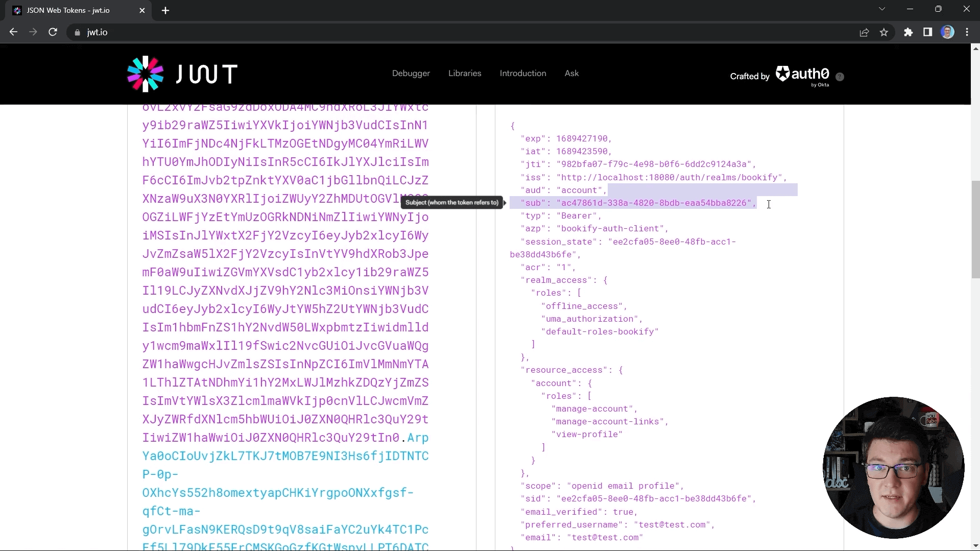Open the Chrome extensions puzzle icon

(x=908, y=32)
